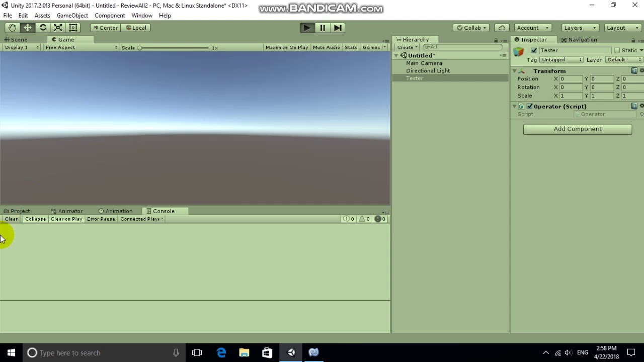
Task: Toggle Maximize On Play
Action: click(287, 47)
